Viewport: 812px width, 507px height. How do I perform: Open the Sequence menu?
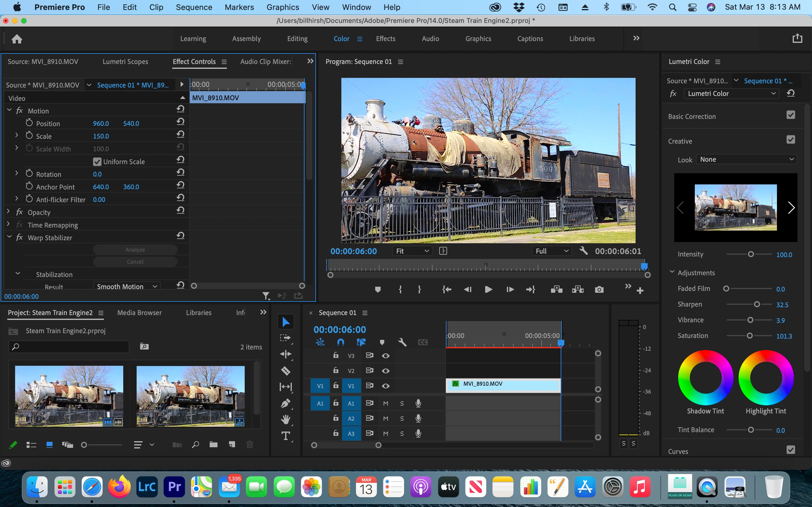(194, 7)
